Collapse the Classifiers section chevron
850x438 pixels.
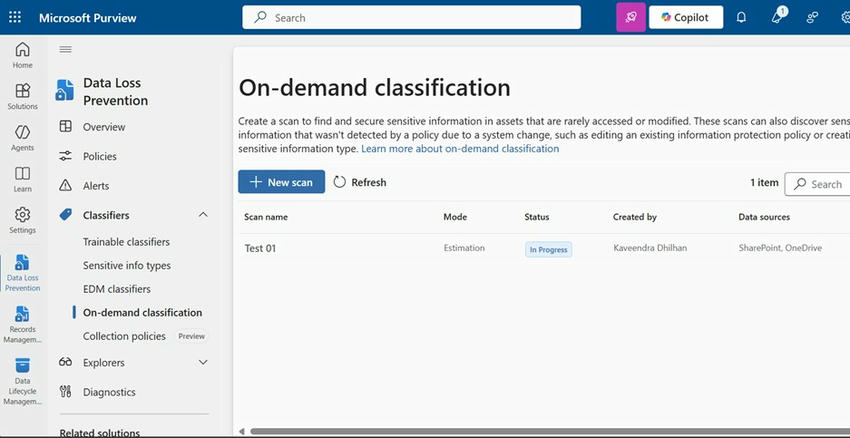click(203, 215)
